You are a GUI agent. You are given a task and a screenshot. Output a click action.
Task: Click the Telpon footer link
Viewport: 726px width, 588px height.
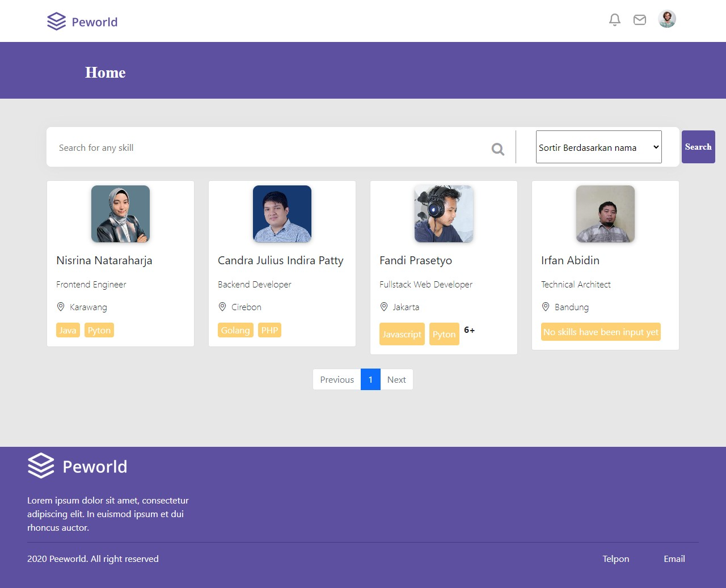[x=616, y=559]
